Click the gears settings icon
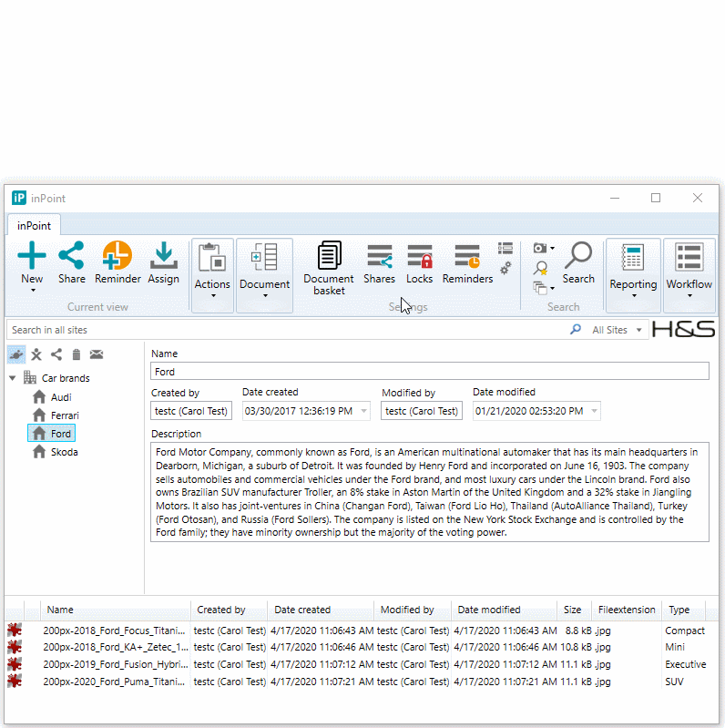Viewport: 725px width, 728px height. point(505,268)
